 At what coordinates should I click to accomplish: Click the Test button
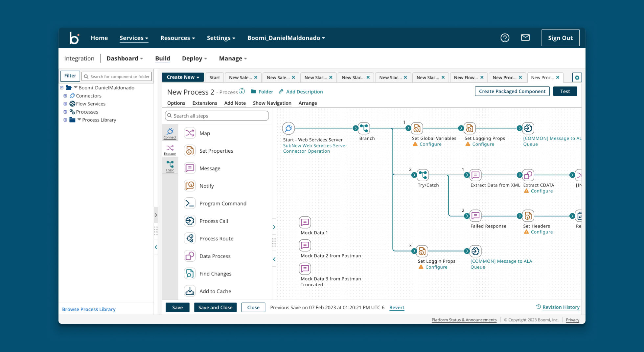(x=565, y=91)
